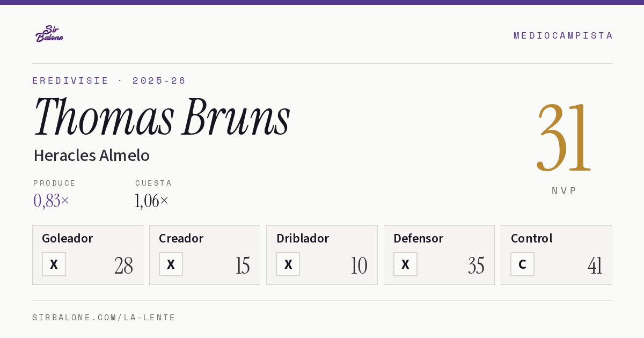Click the Control card title

pyautogui.click(x=532, y=238)
